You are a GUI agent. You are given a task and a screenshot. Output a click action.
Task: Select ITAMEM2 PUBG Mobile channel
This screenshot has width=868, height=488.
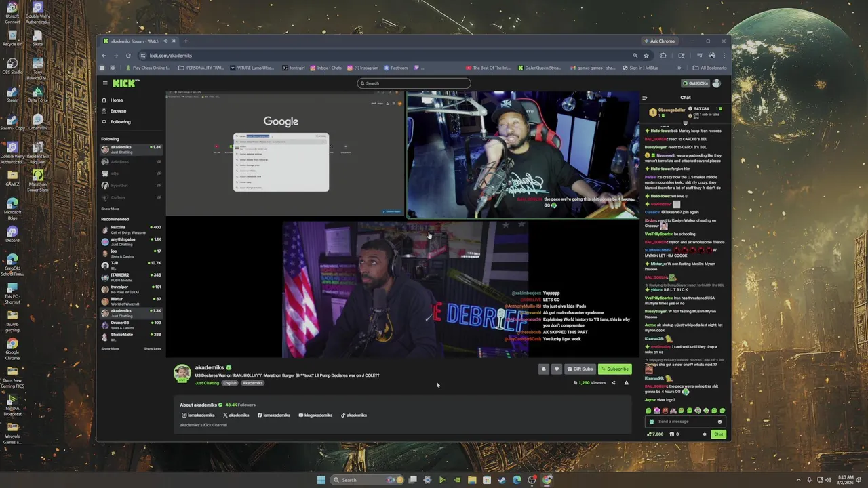[x=131, y=277]
